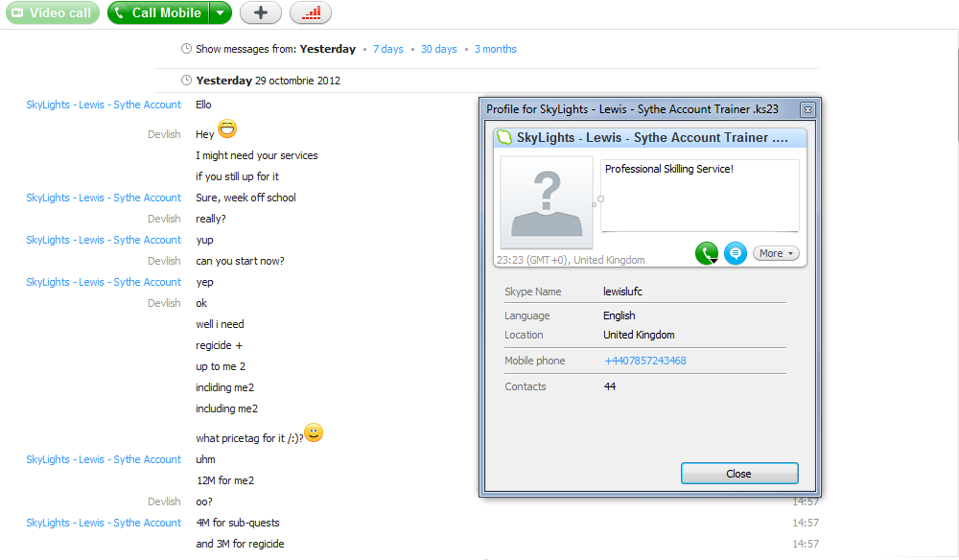Click message 'including me2'

coord(227,408)
